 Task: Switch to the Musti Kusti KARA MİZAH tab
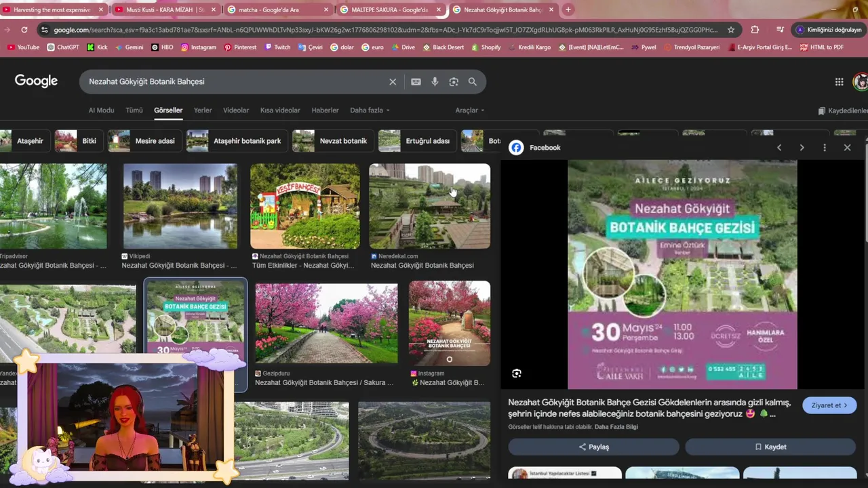click(165, 9)
